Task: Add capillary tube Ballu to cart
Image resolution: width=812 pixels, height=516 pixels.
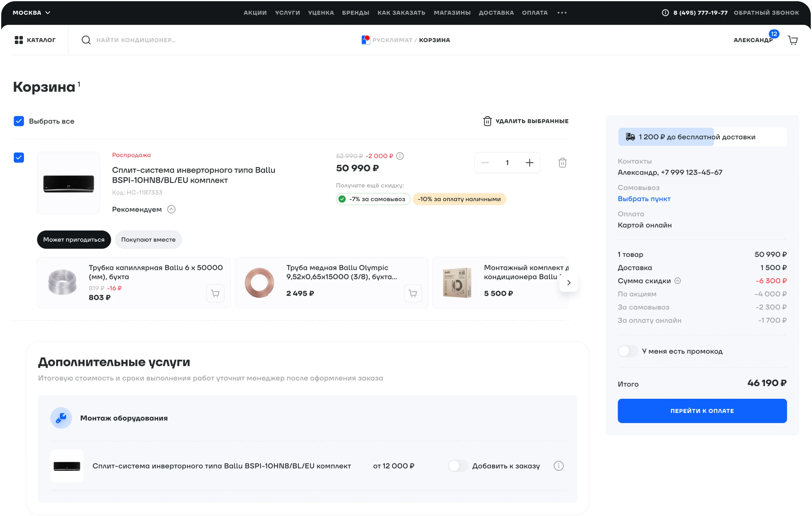Action: pyautogui.click(x=215, y=293)
